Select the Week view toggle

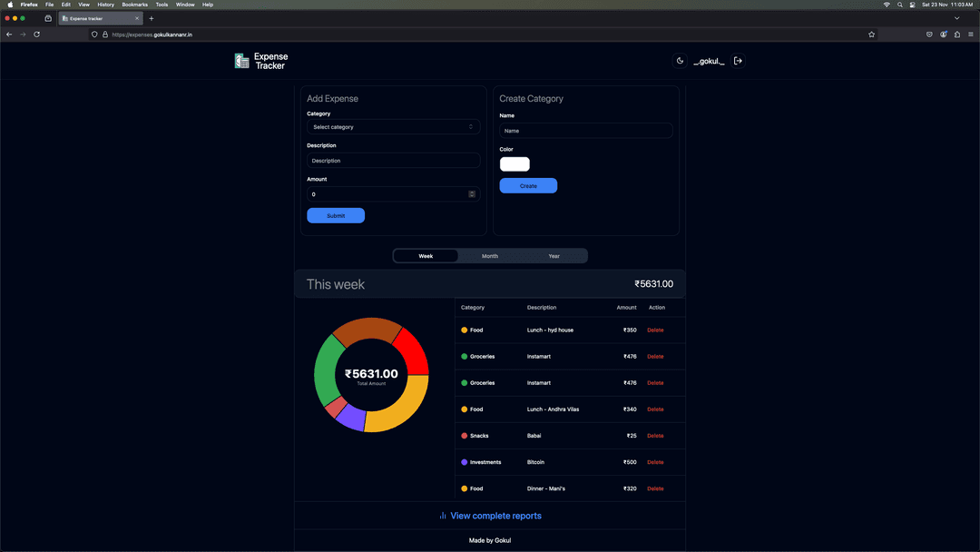pos(425,256)
